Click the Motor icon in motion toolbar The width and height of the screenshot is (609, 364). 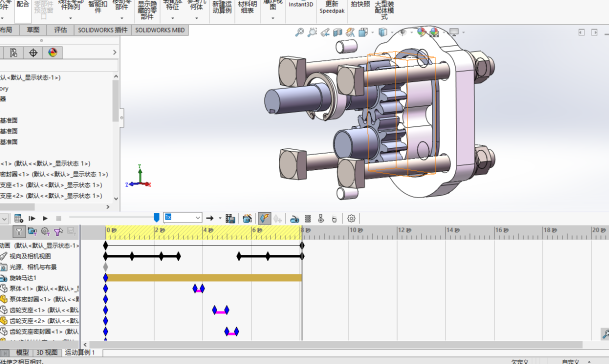[x=294, y=219]
